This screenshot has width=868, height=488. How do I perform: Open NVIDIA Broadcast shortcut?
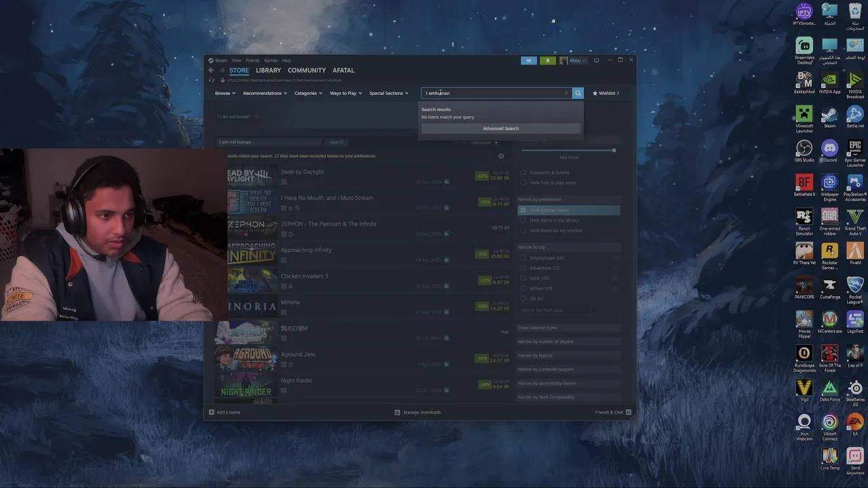tap(855, 85)
